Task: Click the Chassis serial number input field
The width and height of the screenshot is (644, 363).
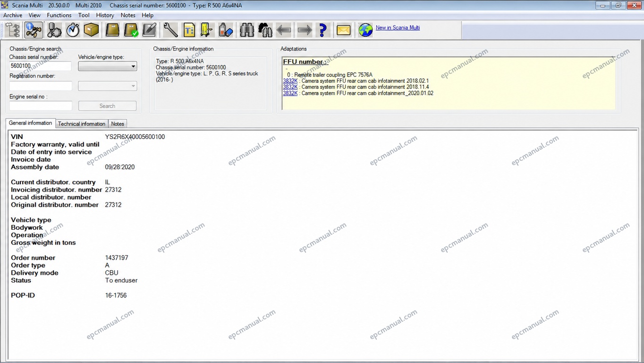Action: [40, 66]
